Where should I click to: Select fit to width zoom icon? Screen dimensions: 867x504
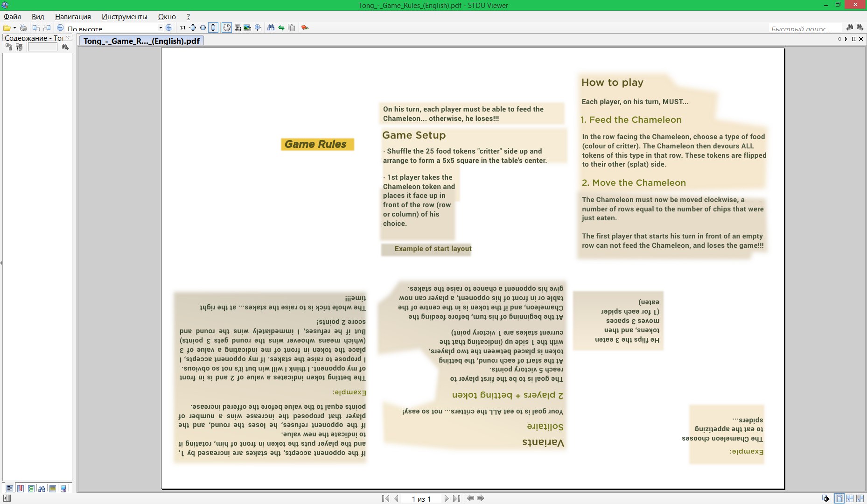pos(203,28)
